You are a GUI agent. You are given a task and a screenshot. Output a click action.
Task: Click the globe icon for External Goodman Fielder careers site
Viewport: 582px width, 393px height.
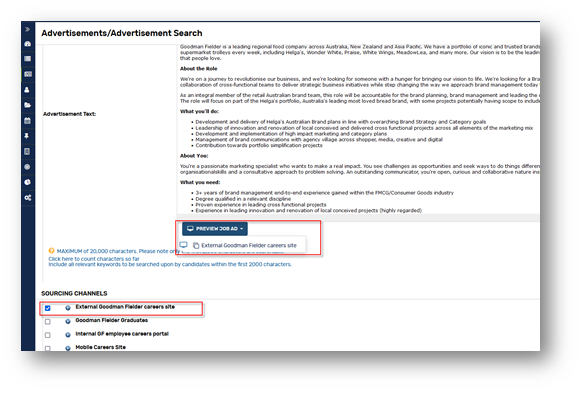[68, 308]
